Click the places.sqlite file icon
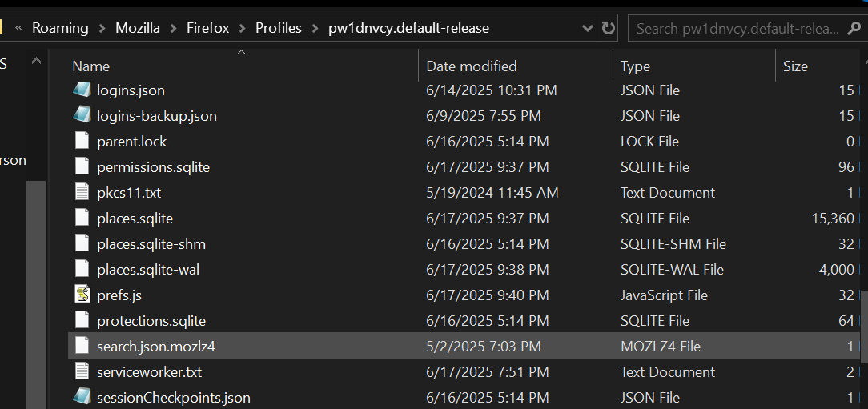Screen dimensions: 868x409 (82, 218)
